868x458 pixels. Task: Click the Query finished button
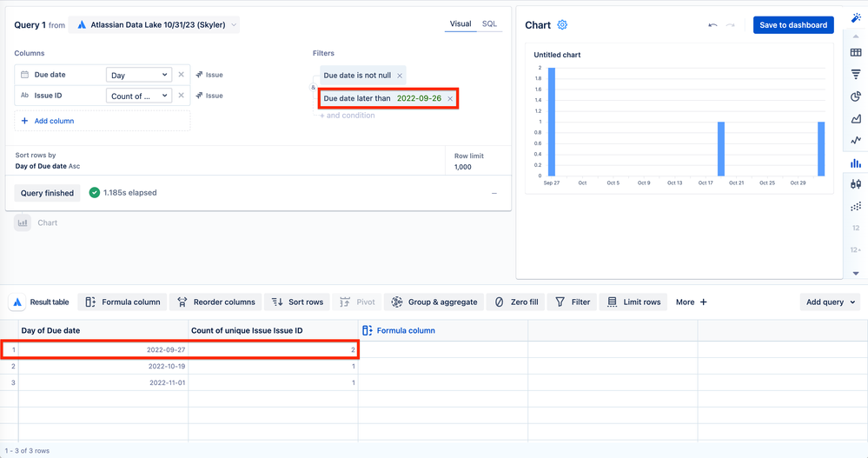coord(47,193)
